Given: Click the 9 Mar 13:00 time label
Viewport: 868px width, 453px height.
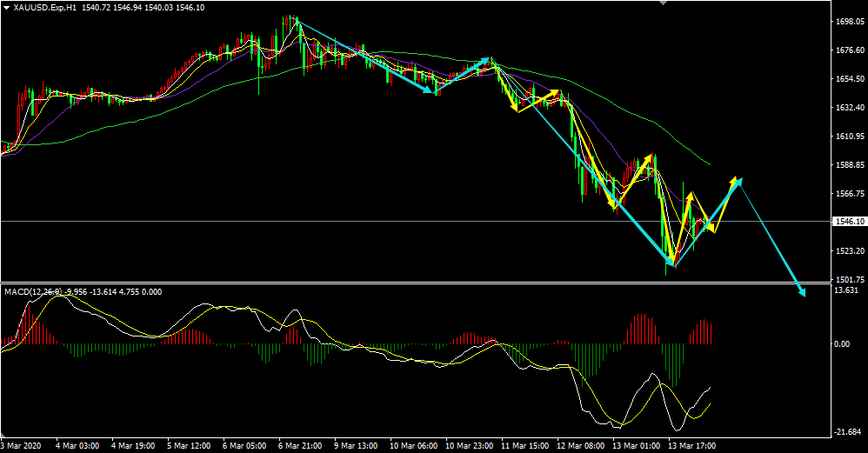Looking at the screenshot, I should tap(356, 446).
